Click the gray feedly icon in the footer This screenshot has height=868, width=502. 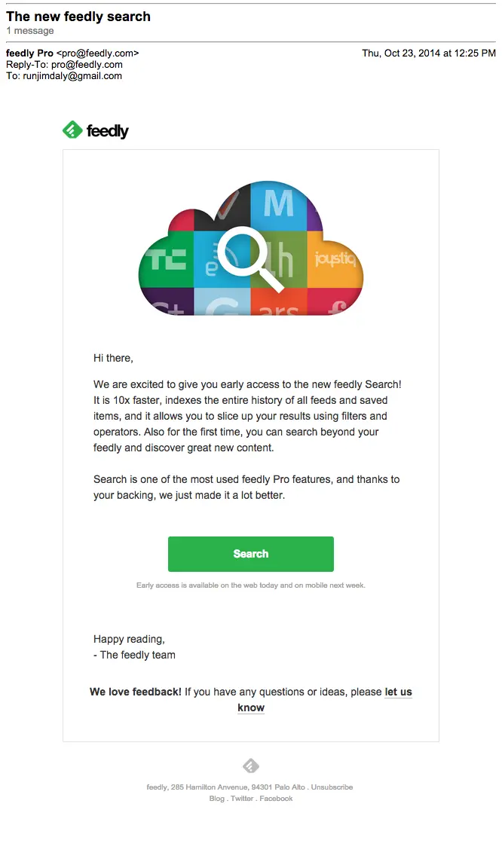[250, 765]
